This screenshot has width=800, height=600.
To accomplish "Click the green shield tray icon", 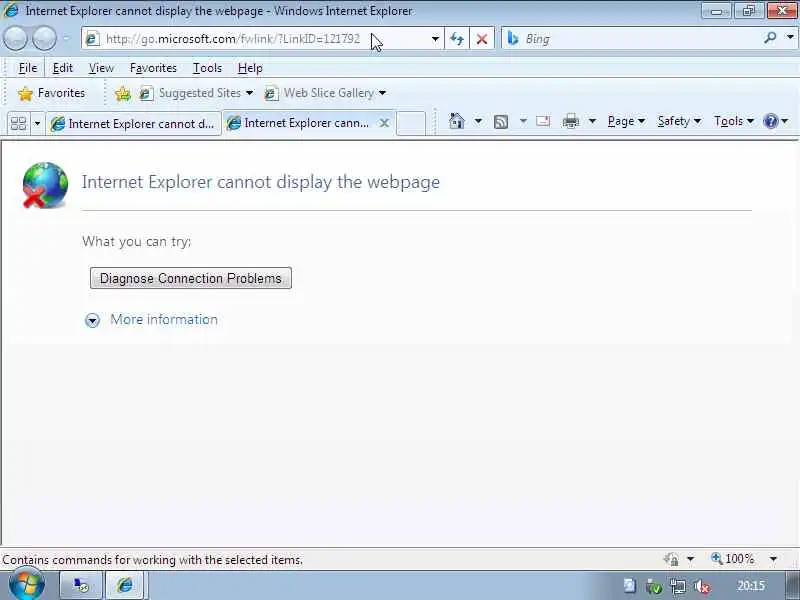I will (654, 586).
